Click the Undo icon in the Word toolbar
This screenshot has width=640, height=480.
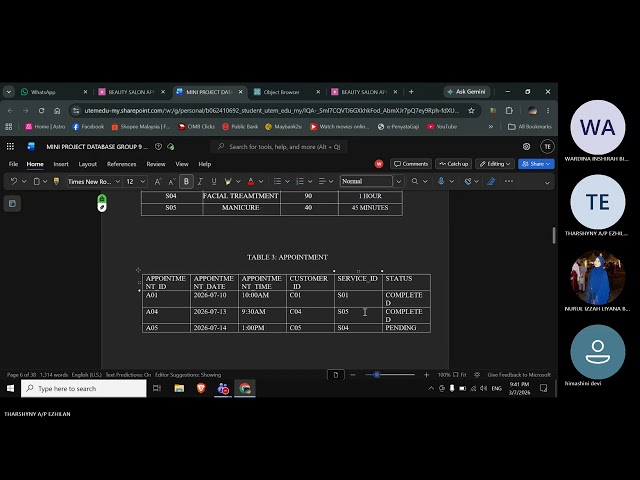tap(13, 181)
